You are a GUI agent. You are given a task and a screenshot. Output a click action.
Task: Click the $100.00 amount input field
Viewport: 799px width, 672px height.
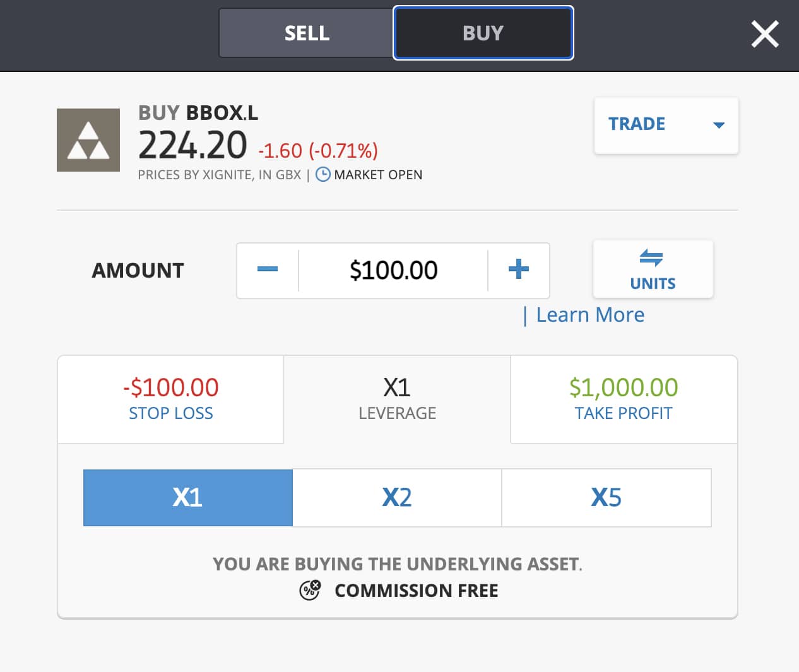click(x=393, y=271)
